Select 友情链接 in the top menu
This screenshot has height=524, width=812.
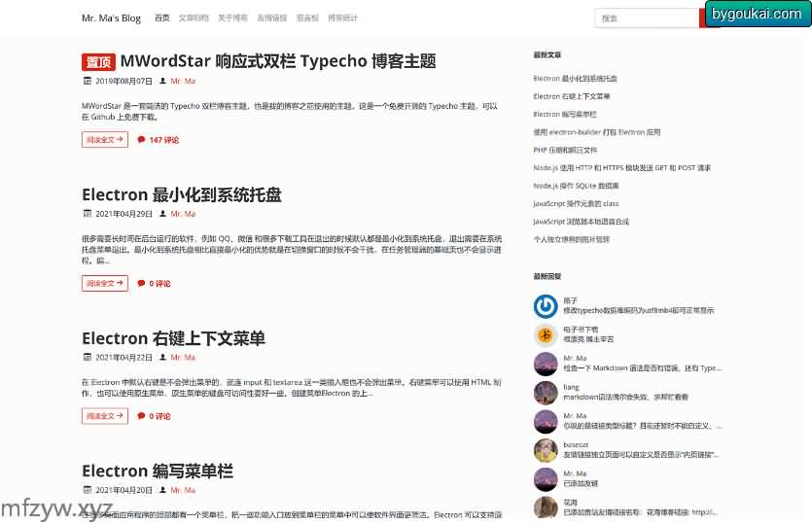point(271,17)
